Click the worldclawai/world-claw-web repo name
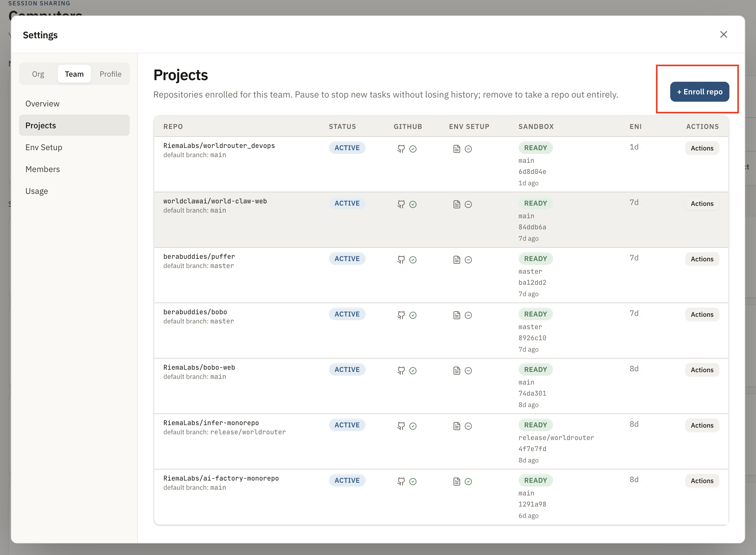The width and height of the screenshot is (756, 555). (x=215, y=201)
